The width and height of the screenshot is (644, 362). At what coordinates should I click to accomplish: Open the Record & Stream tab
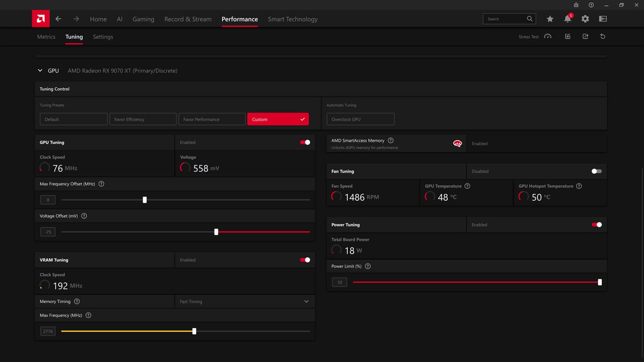[188, 19]
